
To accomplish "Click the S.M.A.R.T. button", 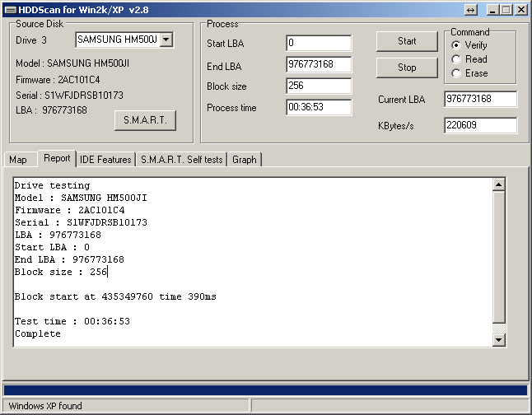I will coord(145,120).
